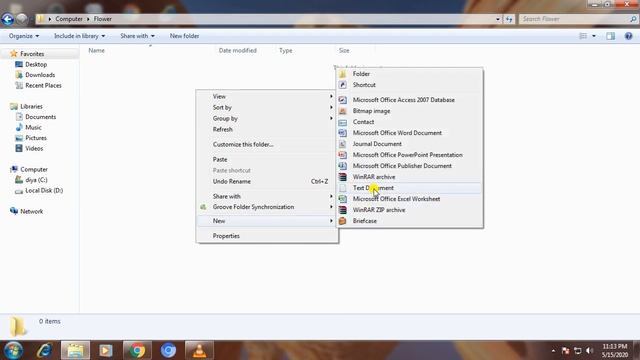Create Microsoft Office PowerPoint Presentation

coord(409,155)
